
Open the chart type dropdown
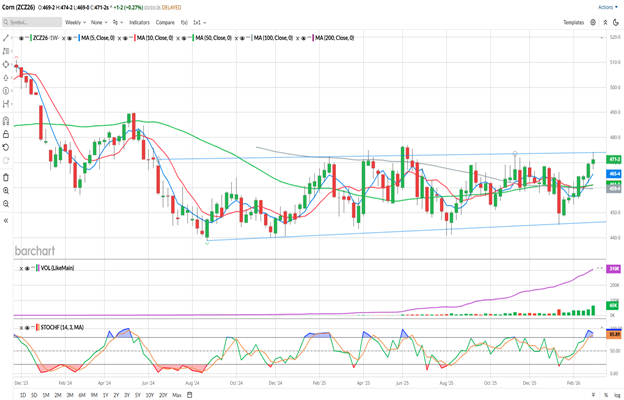tap(118, 22)
